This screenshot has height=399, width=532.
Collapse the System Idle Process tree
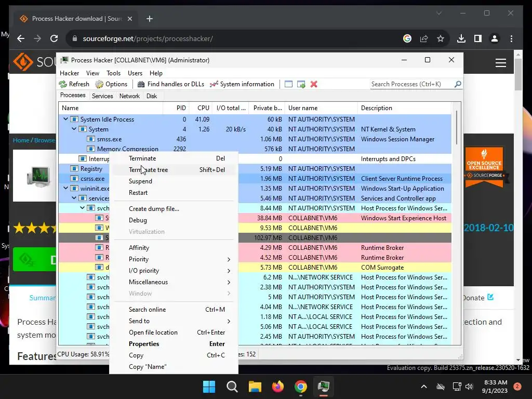(66, 119)
